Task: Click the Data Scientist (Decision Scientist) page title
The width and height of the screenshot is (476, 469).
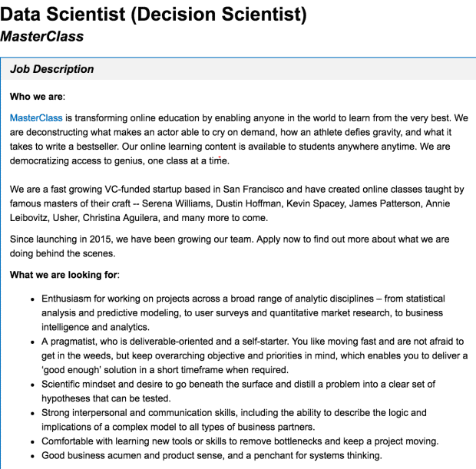Action: [154, 14]
